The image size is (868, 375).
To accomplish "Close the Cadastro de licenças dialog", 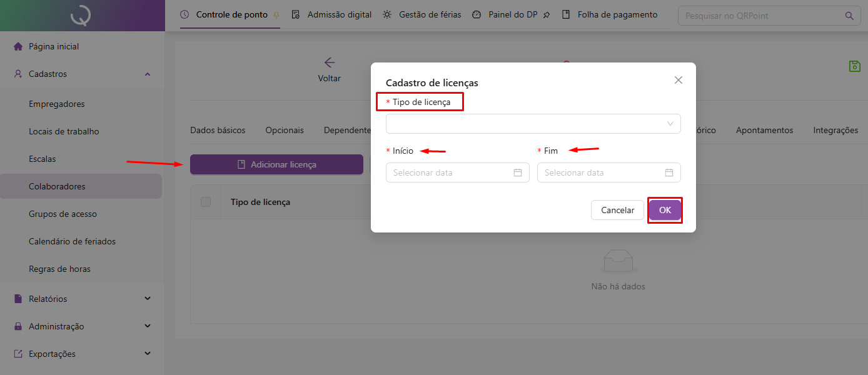I will click(x=679, y=80).
